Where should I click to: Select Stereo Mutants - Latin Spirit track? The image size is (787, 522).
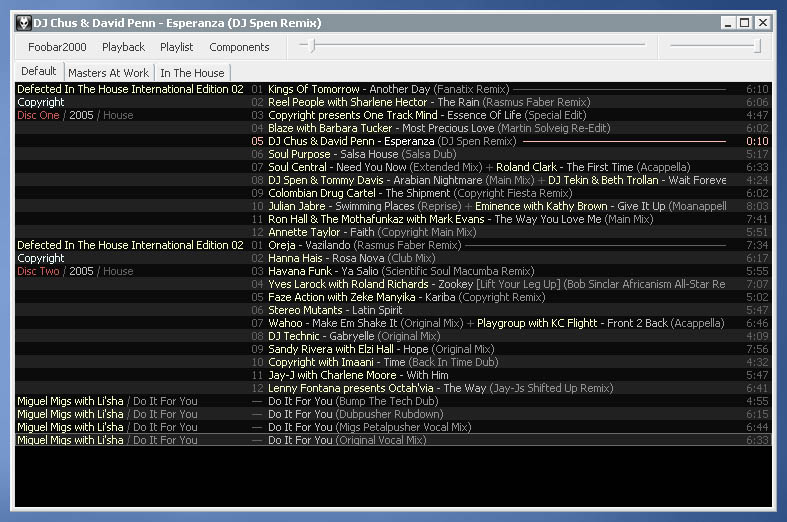pos(336,310)
